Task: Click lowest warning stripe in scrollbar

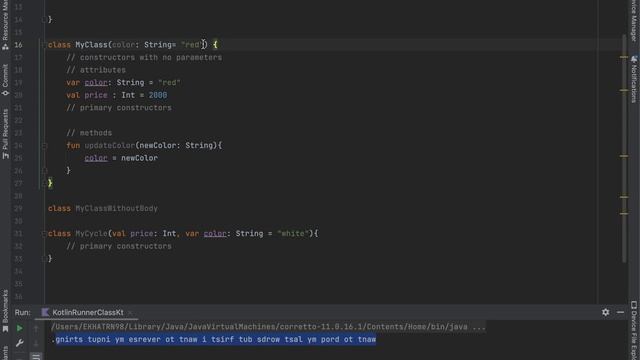Action: pyautogui.click(x=624, y=213)
